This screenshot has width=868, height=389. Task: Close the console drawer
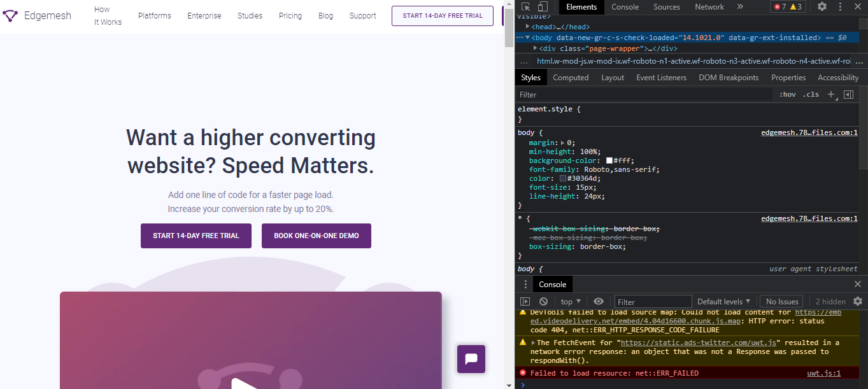[x=858, y=284]
